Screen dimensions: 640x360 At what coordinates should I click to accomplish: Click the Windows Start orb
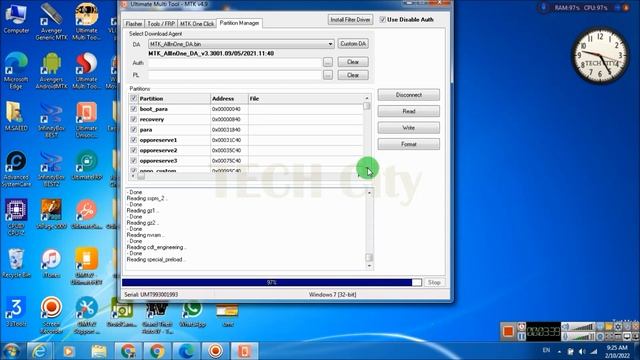[12, 351]
